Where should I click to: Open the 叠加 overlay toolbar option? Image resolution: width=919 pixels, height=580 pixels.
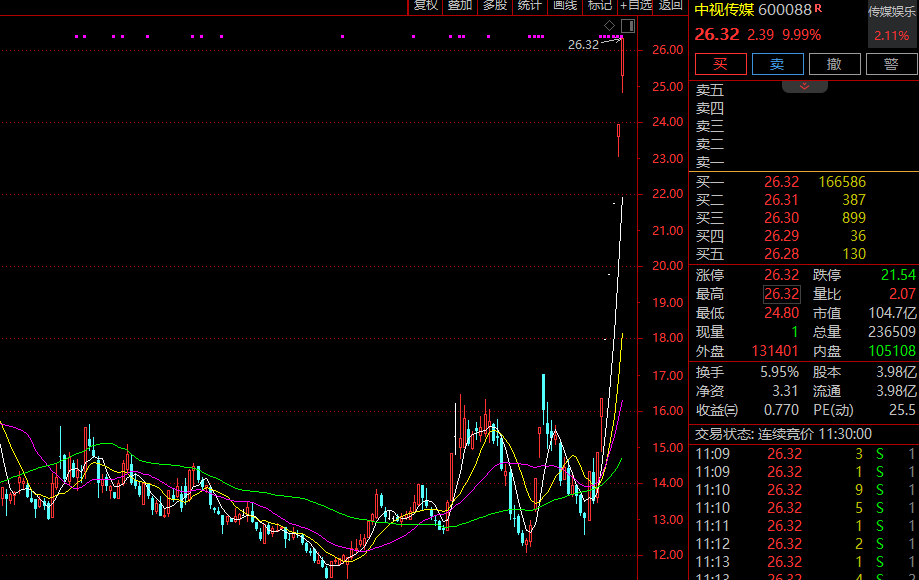460,5
